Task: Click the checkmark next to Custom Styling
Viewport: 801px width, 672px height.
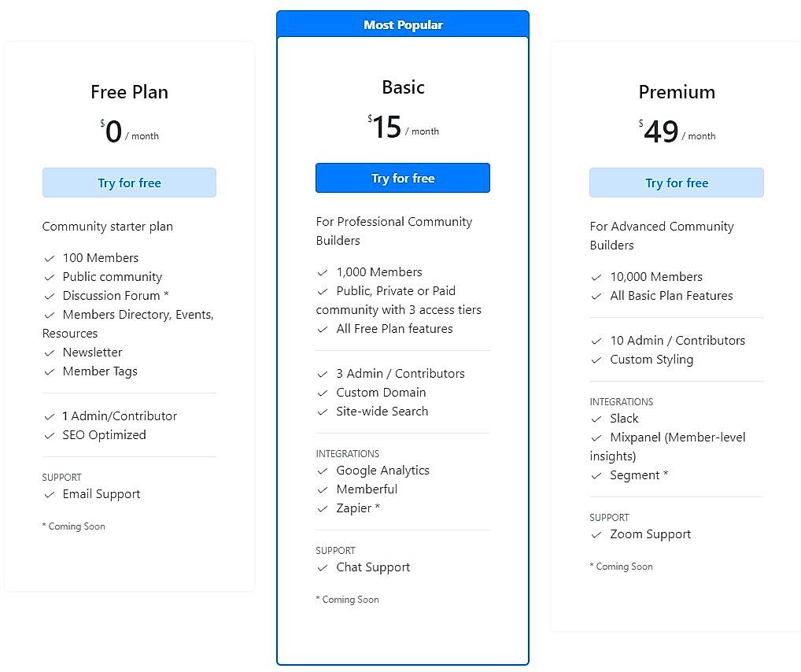Action: point(596,360)
